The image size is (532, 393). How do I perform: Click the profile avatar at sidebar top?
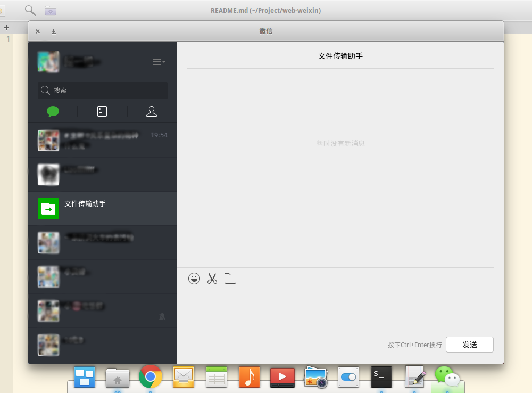point(48,62)
